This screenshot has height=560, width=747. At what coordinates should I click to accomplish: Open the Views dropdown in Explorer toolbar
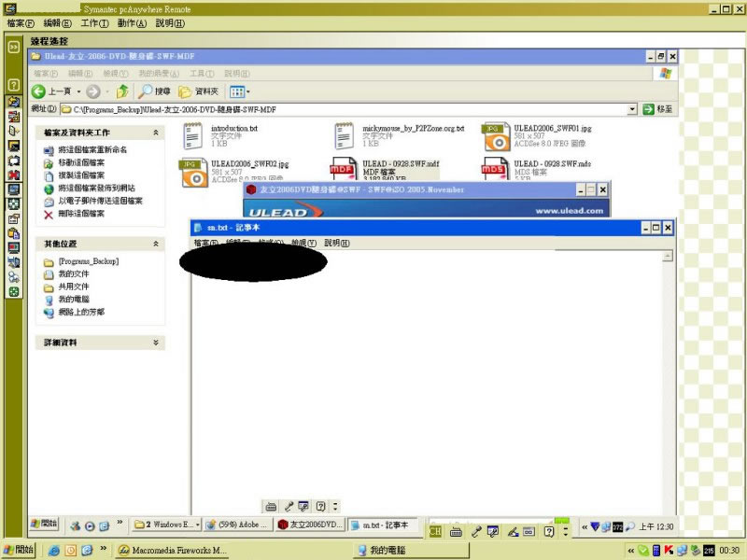click(x=240, y=91)
